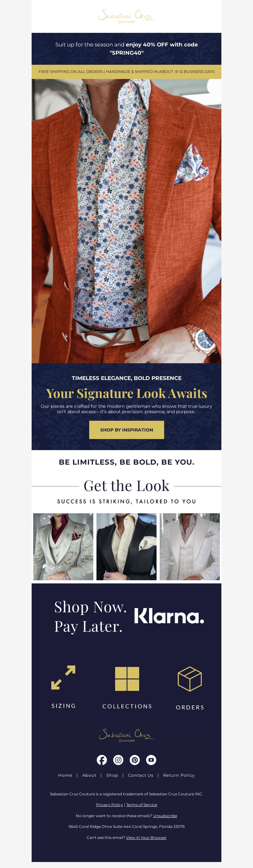Open the Pinterest social icon
The image size is (253, 868).
coord(135,760)
